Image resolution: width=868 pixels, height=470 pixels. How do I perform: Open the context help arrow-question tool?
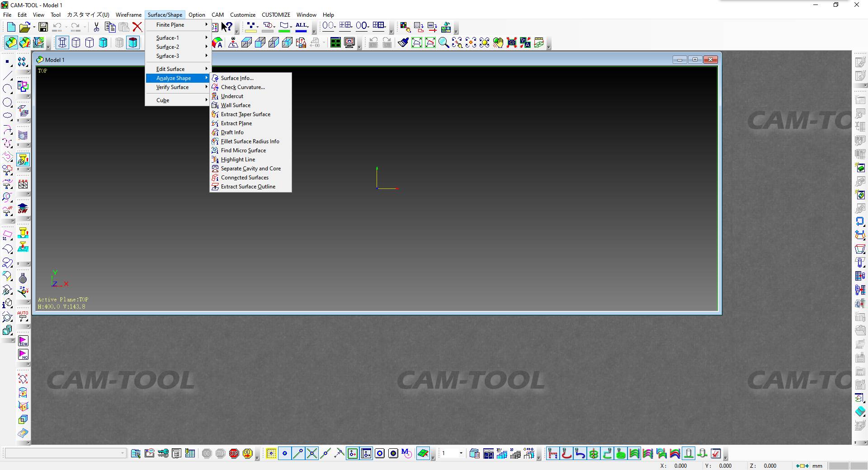(227, 27)
